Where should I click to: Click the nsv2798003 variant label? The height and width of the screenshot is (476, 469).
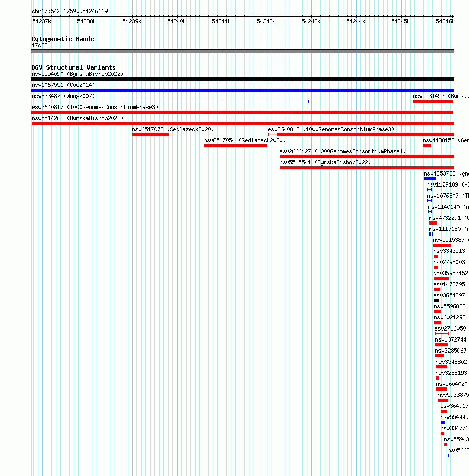click(449, 263)
